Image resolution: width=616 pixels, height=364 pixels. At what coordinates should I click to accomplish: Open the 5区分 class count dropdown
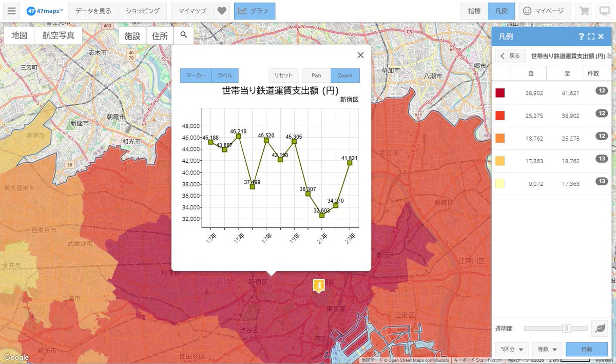512,349
